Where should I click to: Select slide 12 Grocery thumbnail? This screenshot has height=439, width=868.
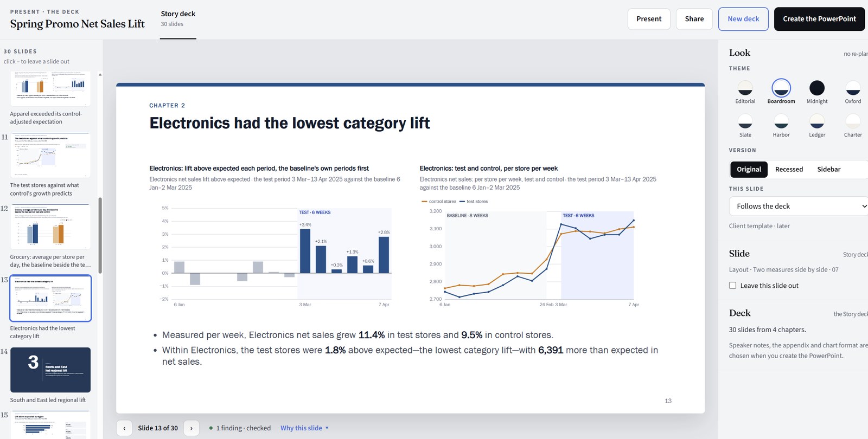coord(50,227)
